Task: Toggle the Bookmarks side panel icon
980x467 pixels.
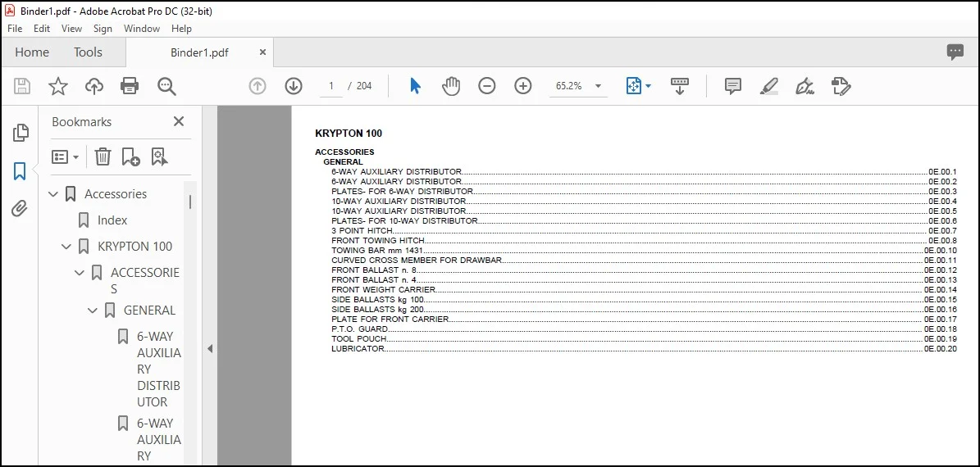Action: click(x=20, y=171)
